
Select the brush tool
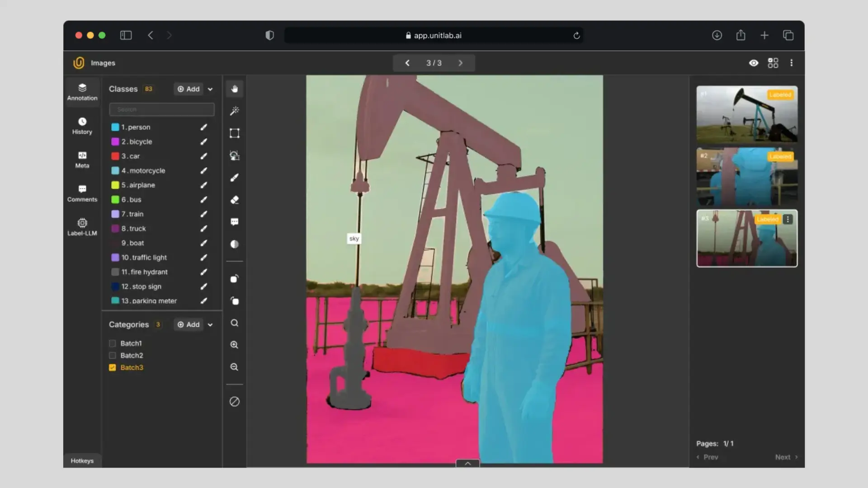tap(234, 178)
